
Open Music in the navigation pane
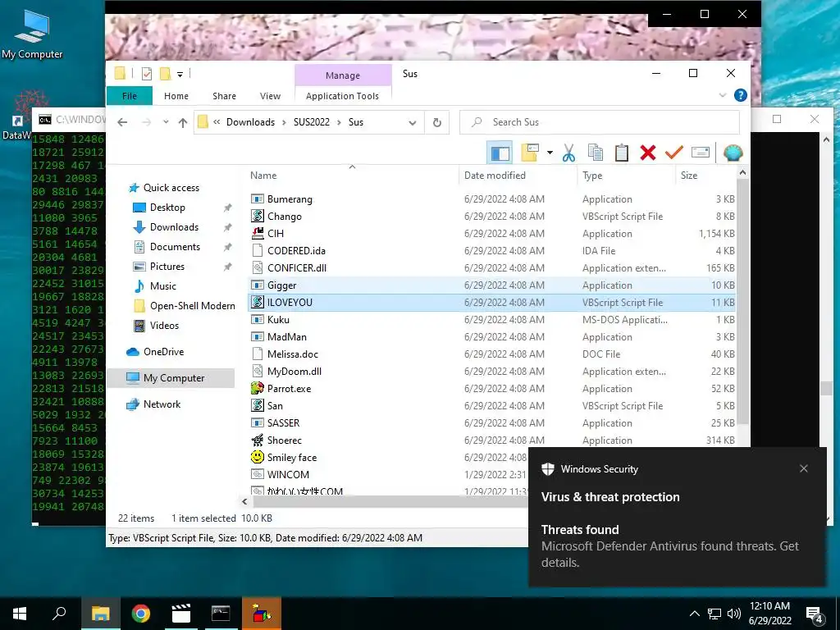163,286
